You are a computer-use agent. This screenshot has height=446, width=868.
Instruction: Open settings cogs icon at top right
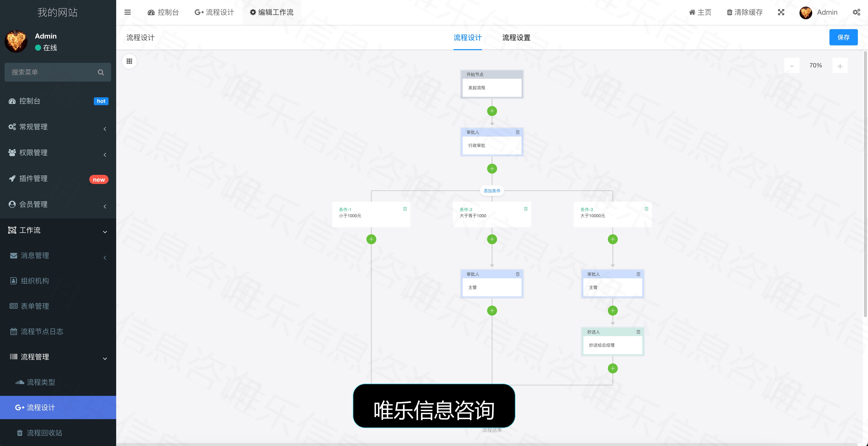pyautogui.click(x=857, y=12)
